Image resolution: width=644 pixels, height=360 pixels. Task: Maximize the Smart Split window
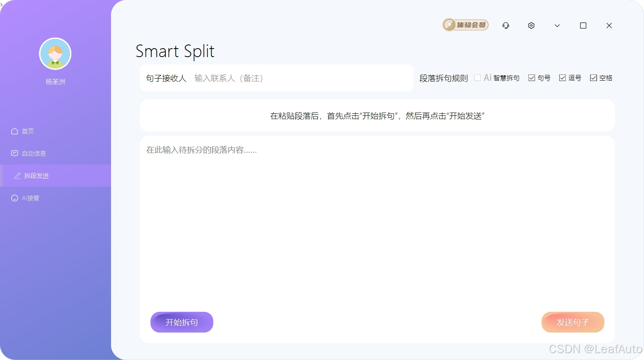click(583, 26)
